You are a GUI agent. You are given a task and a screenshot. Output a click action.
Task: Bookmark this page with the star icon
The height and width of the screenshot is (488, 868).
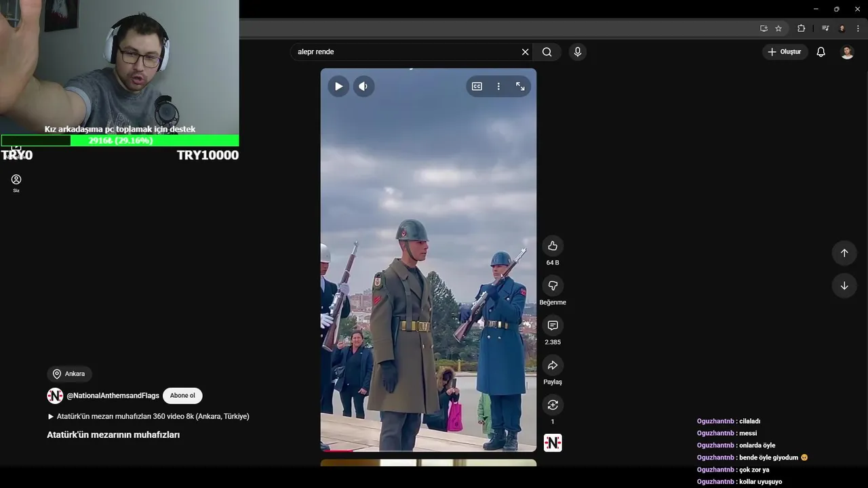(778, 28)
